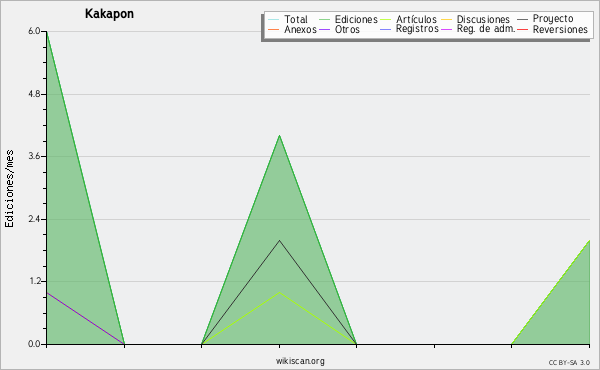Click the green Ediciones legend line
Screen dimensions: 600x370
click(x=324, y=20)
